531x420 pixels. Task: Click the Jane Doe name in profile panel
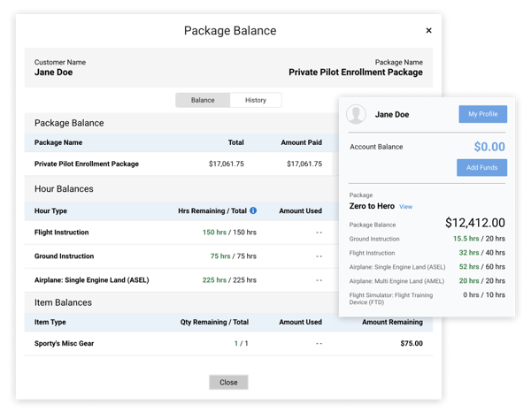coord(392,114)
